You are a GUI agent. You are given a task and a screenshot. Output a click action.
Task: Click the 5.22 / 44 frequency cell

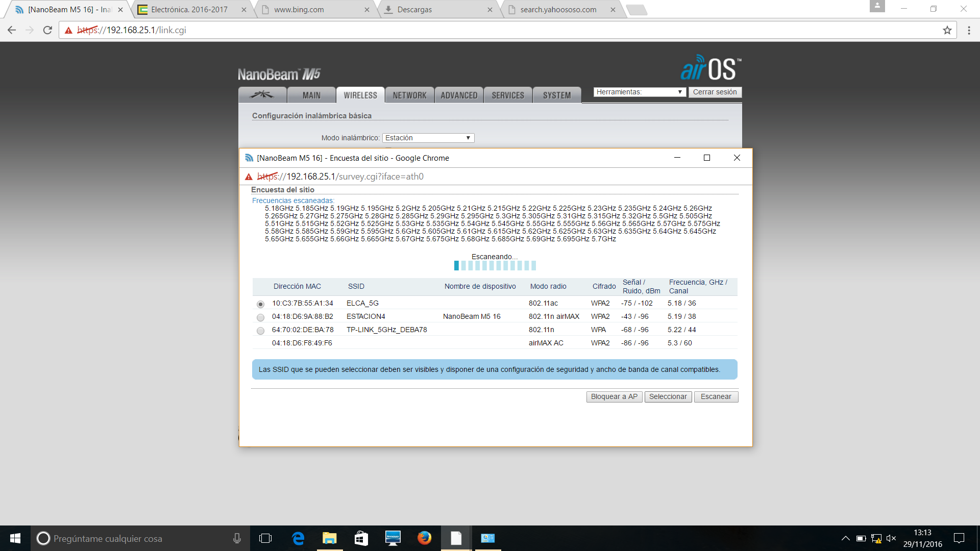(682, 330)
